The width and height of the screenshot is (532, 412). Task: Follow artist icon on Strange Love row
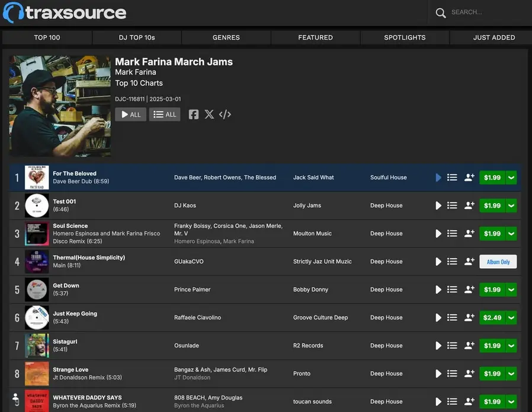pyautogui.click(x=469, y=374)
